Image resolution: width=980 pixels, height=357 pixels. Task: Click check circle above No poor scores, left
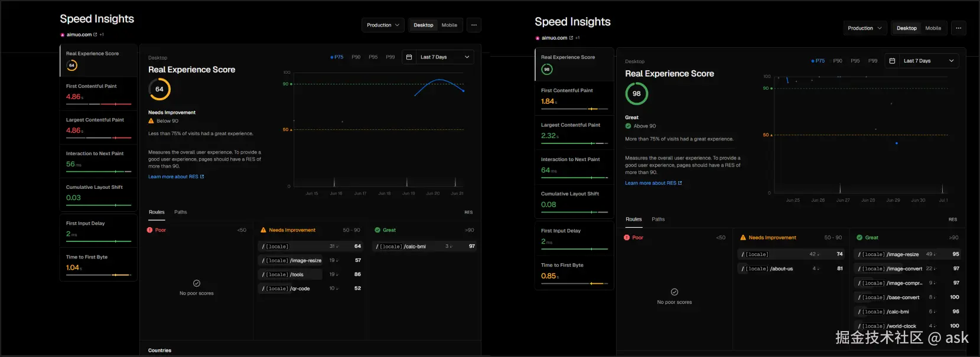click(x=197, y=283)
